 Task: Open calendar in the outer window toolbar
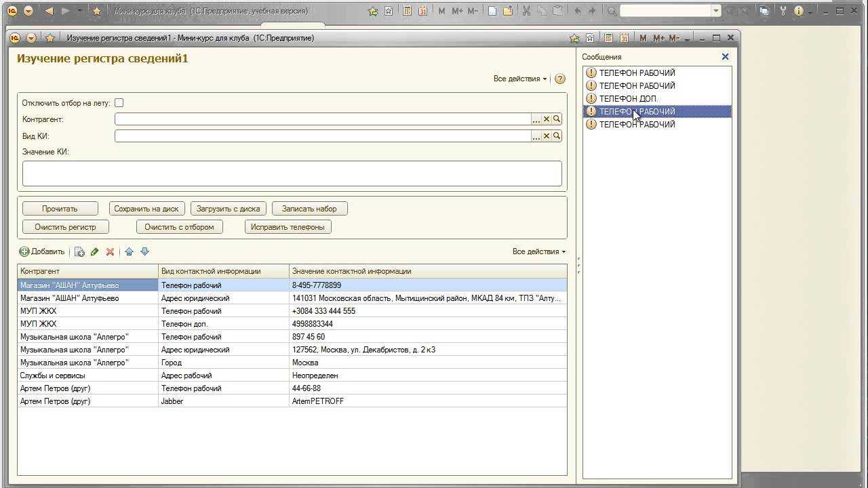pyautogui.click(x=423, y=11)
